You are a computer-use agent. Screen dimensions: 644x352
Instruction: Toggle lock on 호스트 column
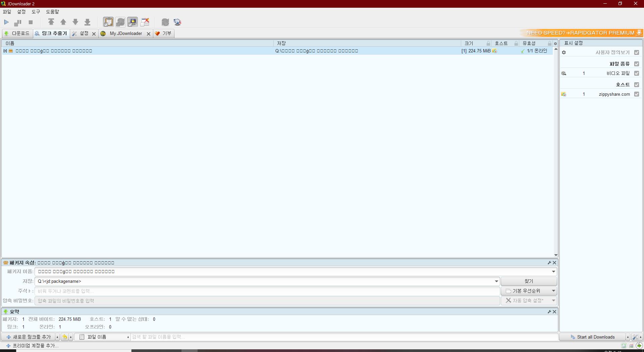(x=516, y=43)
